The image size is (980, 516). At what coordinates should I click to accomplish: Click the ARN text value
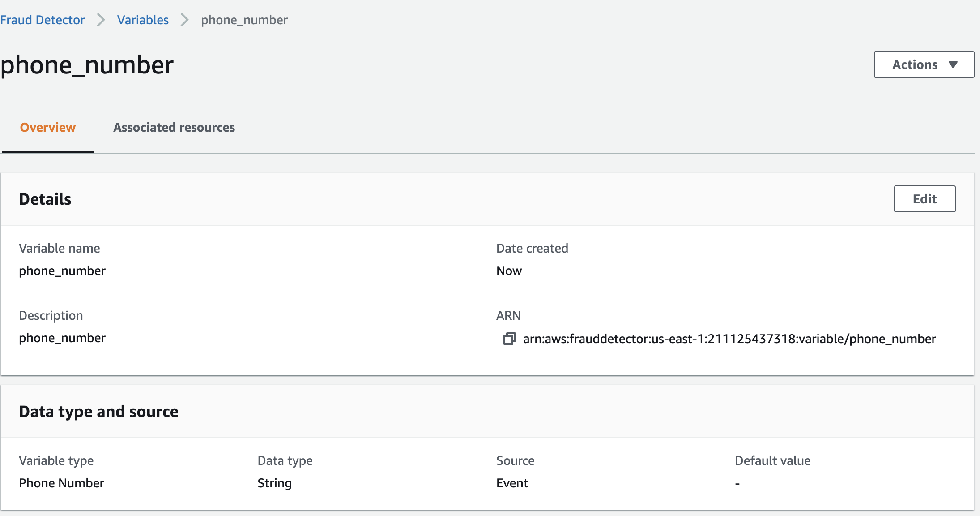tap(729, 339)
